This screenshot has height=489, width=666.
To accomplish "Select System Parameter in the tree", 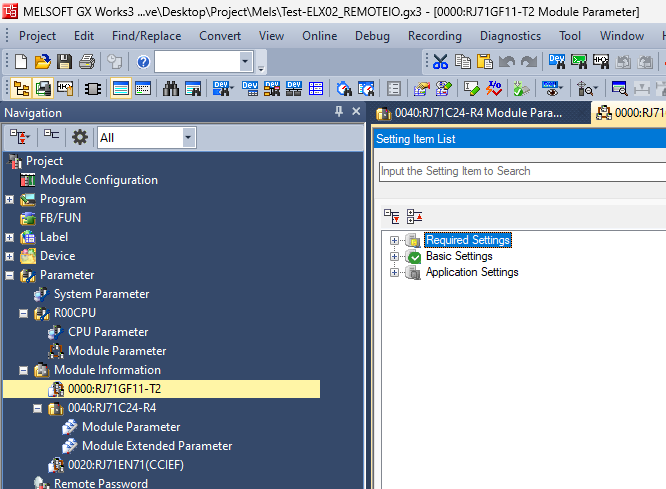I will click(102, 294).
